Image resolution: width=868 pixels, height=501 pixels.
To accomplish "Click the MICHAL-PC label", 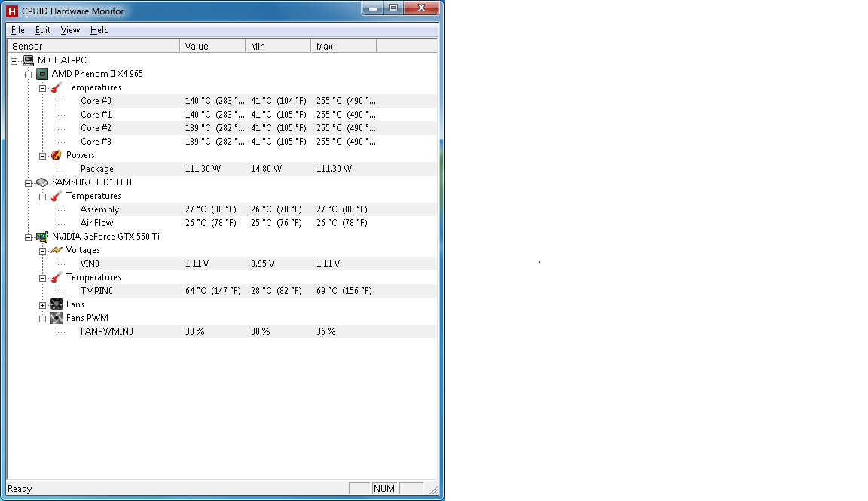I will 62,60.
